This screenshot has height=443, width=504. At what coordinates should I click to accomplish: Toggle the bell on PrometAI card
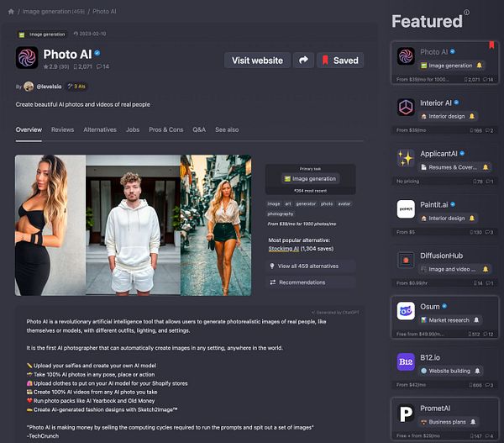pyautogui.click(x=473, y=422)
